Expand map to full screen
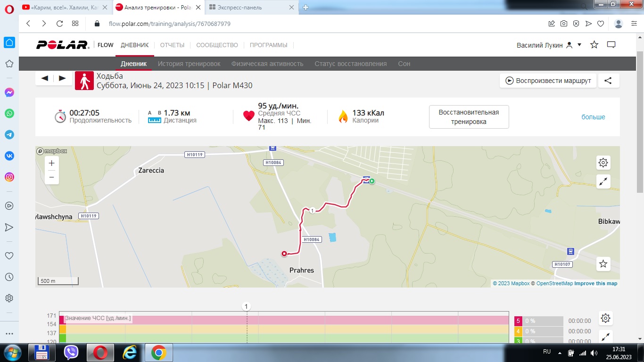 (603, 181)
